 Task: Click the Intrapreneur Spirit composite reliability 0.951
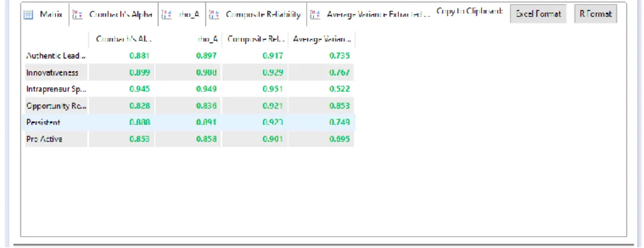coord(273,89)
